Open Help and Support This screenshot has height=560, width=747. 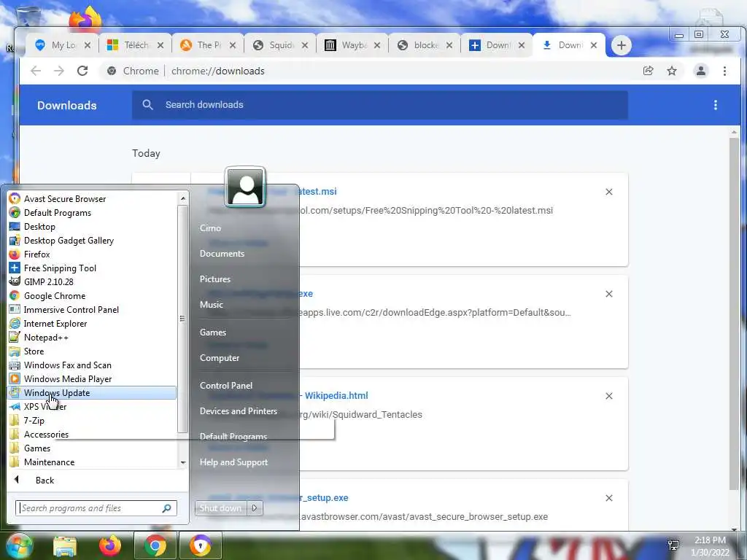(x=233, y=462)
